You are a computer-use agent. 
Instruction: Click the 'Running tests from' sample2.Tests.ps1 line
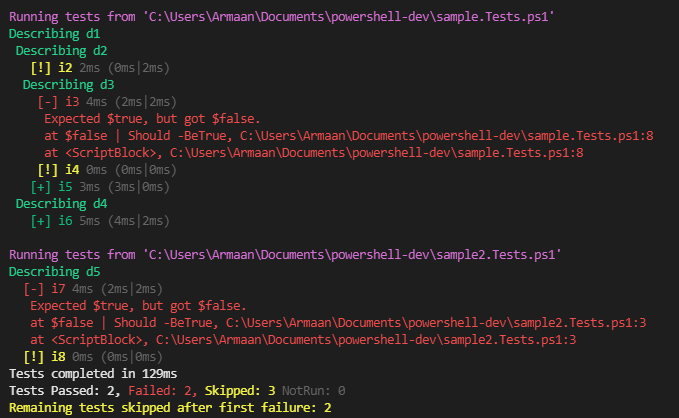tap(285, 255)
